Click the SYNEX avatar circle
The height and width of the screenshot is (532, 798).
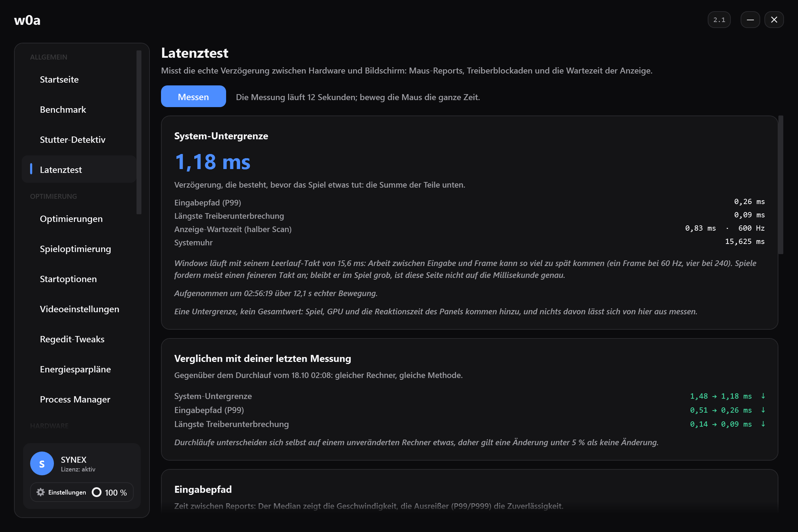coord(42,463)
